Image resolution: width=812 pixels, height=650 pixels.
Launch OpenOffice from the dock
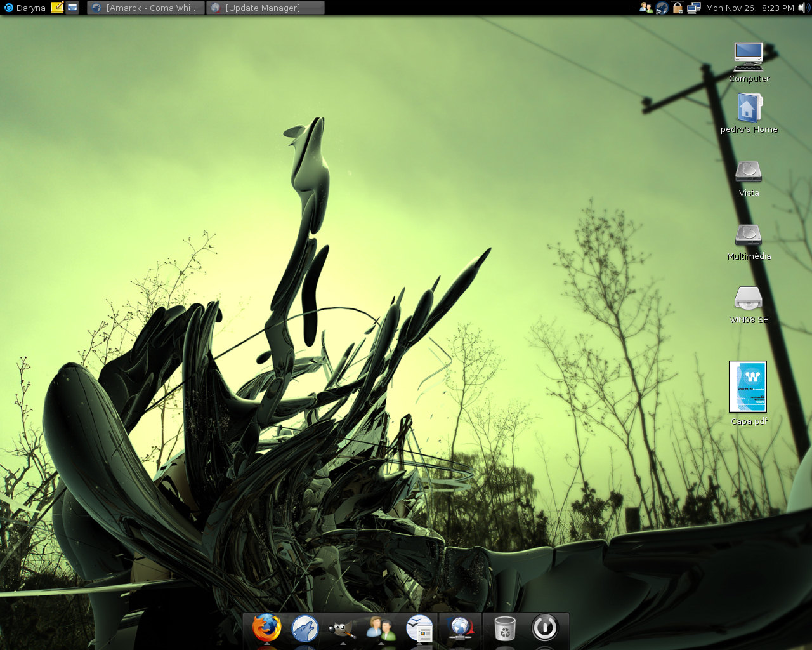tap(419, 628)
